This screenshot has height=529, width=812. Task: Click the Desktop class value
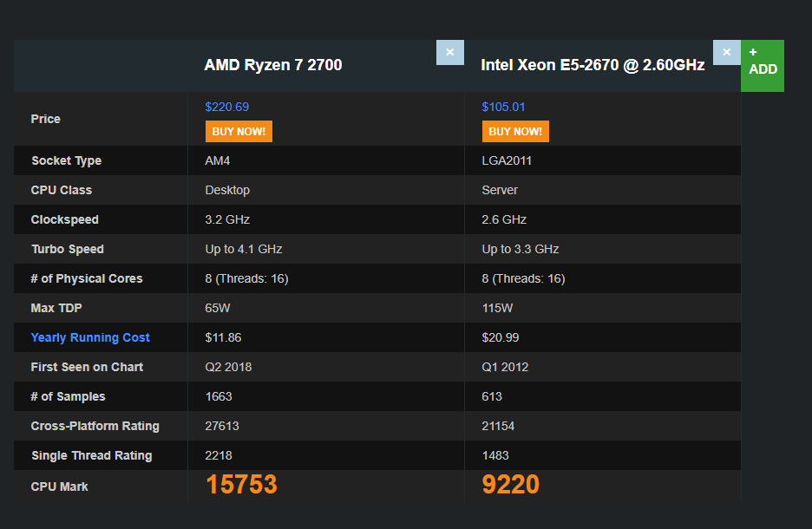(x=227, y=191)
